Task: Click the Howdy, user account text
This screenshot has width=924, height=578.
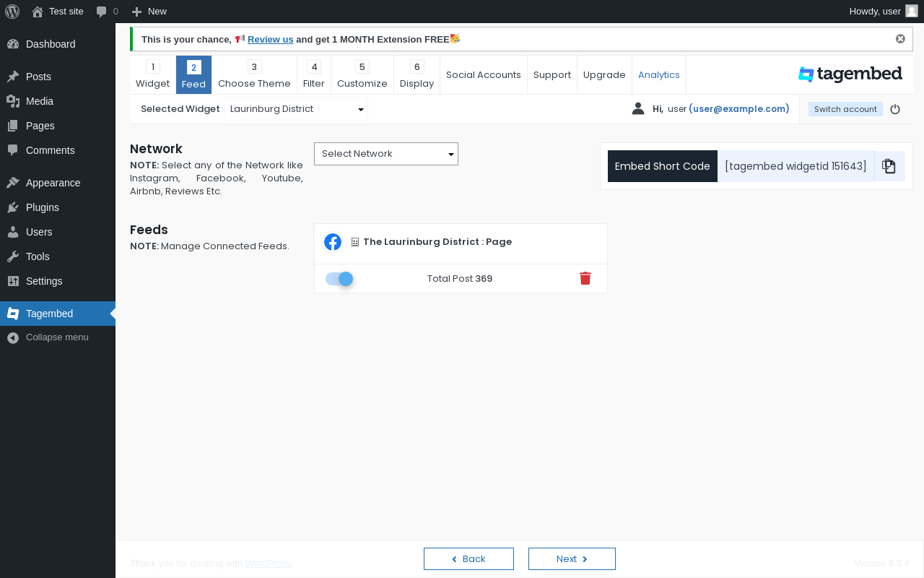Action: [x=875, y=12]
